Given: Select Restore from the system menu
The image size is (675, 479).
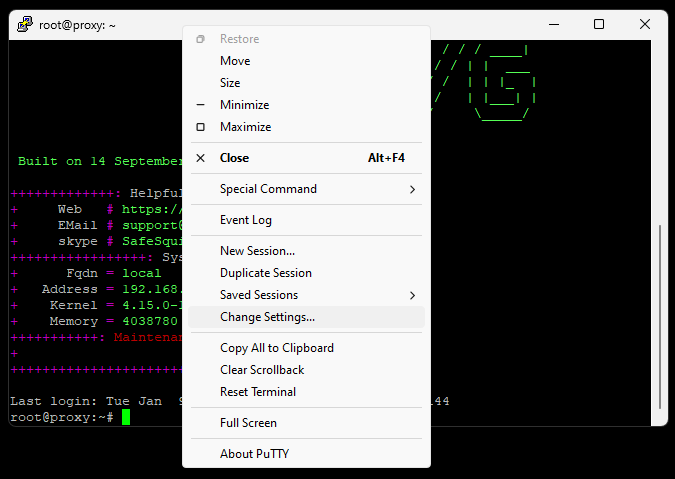Looking at the screenshot, I should point(306,39).
